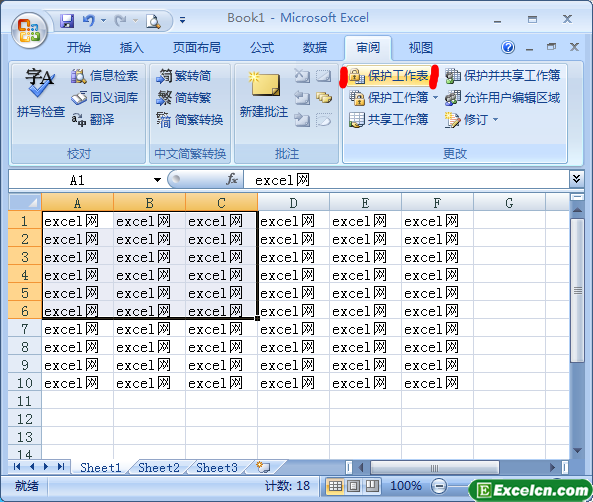Switch to the 公式 ribbon tab
The width and height of the screenshot is (593, 502).
coord(262,48)
